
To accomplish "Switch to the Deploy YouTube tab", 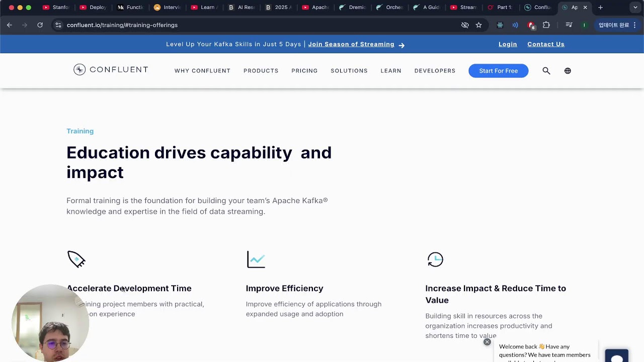I will click(93, 8).
